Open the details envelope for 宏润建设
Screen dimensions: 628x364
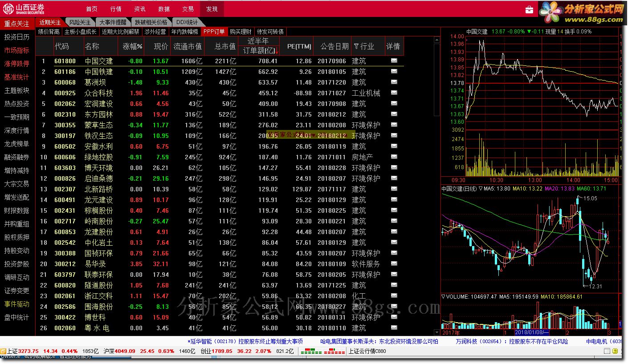click(x=394, y=103)
